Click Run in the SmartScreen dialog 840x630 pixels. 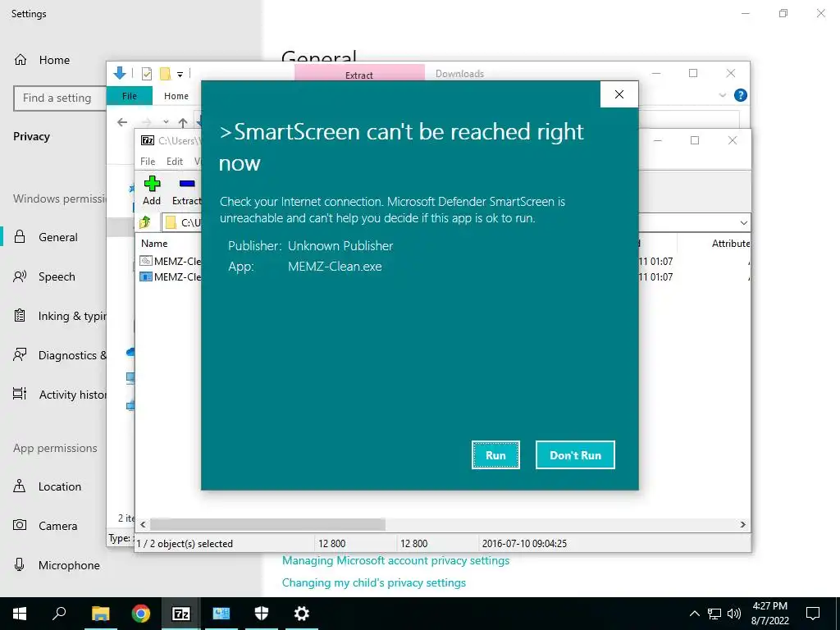[495, 454]
